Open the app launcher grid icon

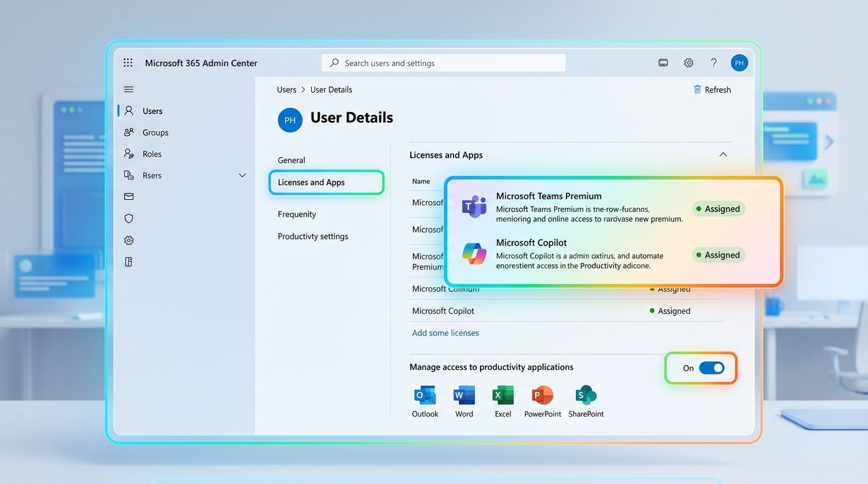tap(128, 63)
